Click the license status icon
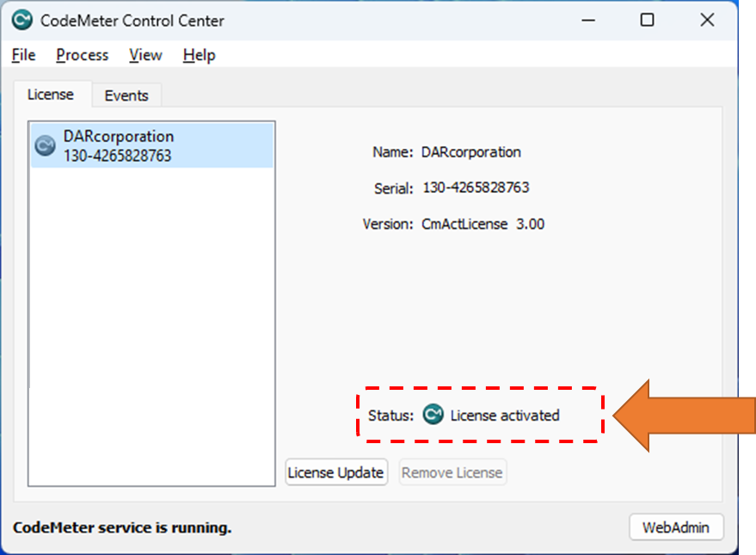Image resolution: width=756 pixels, height=555 pixels. (433, 415)
